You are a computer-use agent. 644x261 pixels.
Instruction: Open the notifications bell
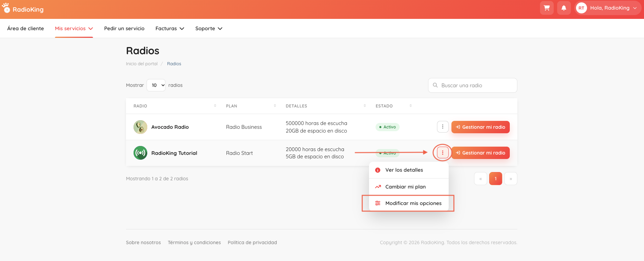(564, 8)
